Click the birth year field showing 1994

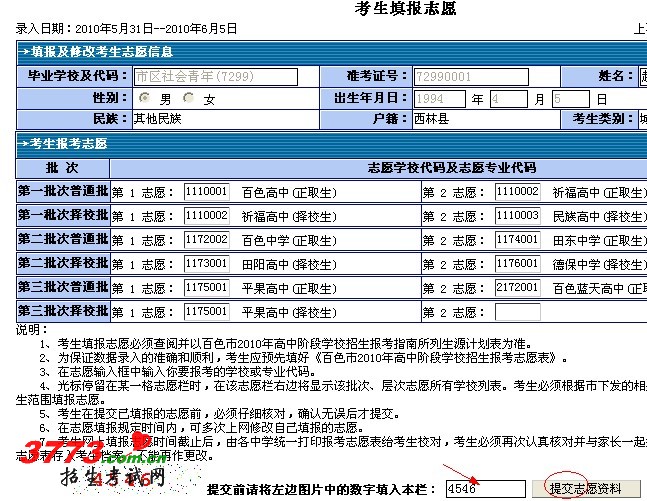439,99
